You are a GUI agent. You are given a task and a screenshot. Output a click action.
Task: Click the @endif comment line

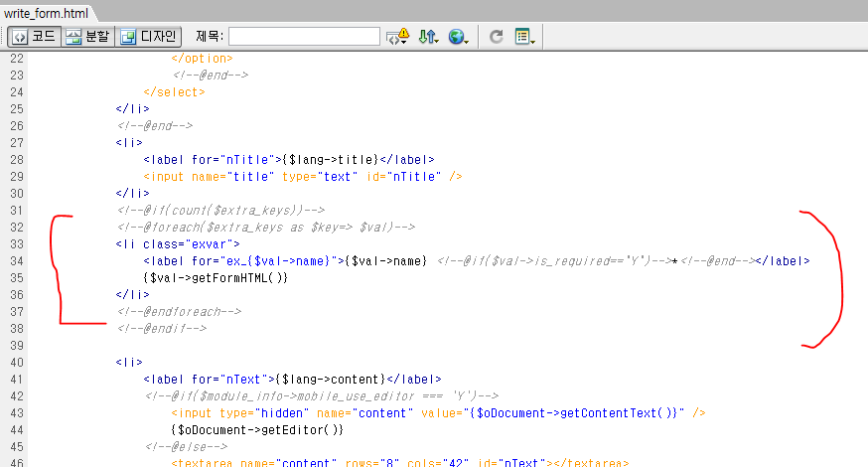pyautogui.click(x=161, y=329)
